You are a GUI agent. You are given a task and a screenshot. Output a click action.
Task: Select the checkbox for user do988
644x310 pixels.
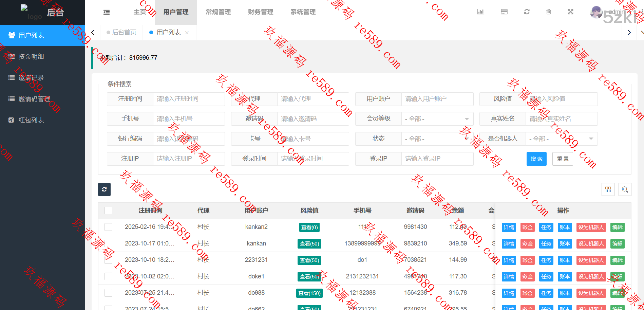(x=109, y=293)
